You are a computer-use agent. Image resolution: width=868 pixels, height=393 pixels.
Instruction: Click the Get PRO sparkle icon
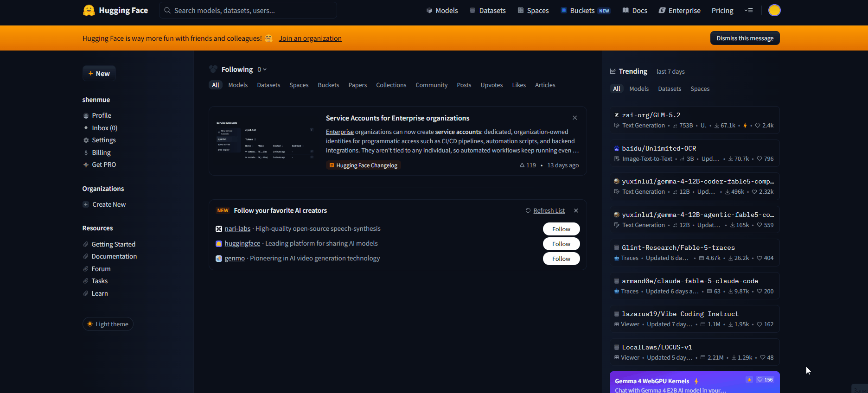pyautogui.click(x=86, y=165)
